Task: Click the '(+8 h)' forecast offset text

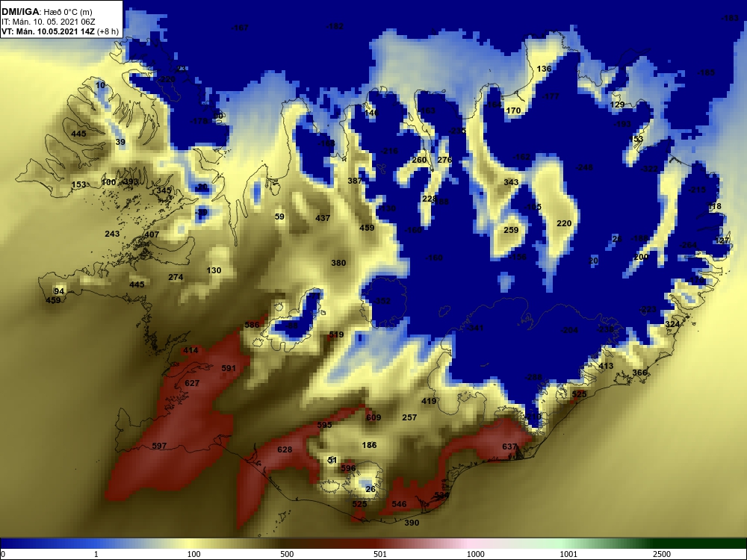Action: pyautogui.click(x=108, y=32)
